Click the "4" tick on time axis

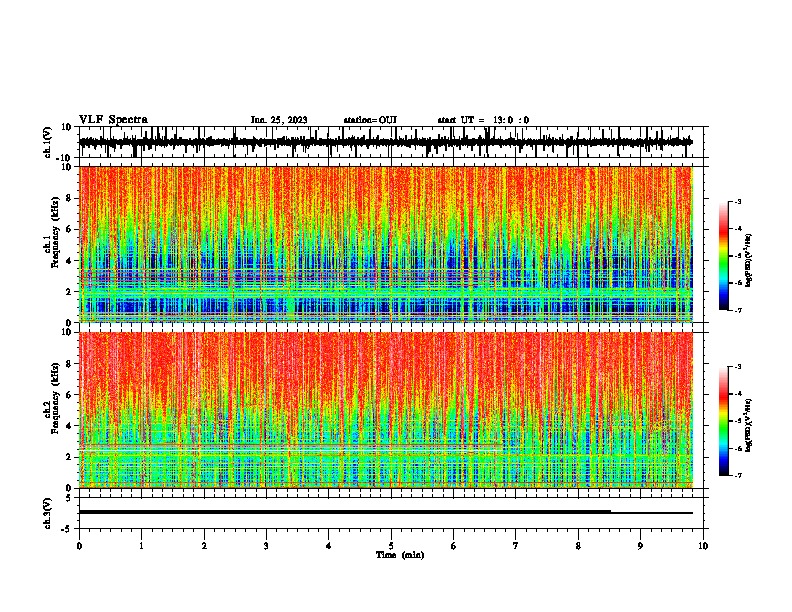329,546
